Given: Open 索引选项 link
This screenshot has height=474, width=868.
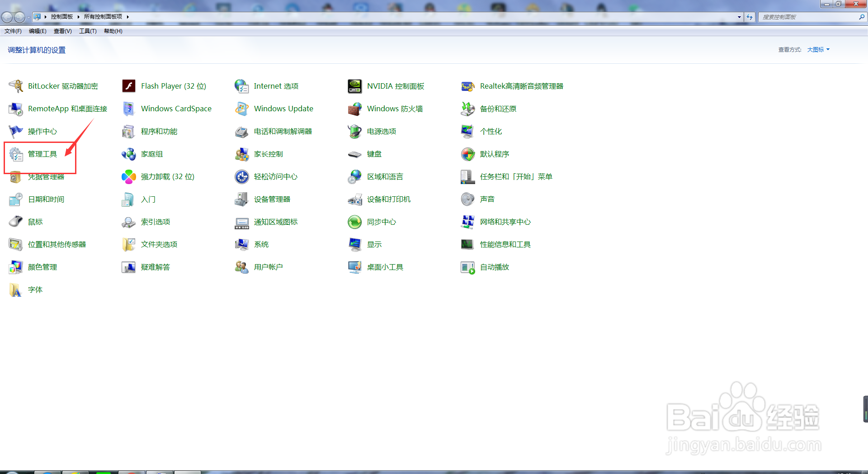Looking at the screenshot, I should pyautogui.click(x=156, y=222).
